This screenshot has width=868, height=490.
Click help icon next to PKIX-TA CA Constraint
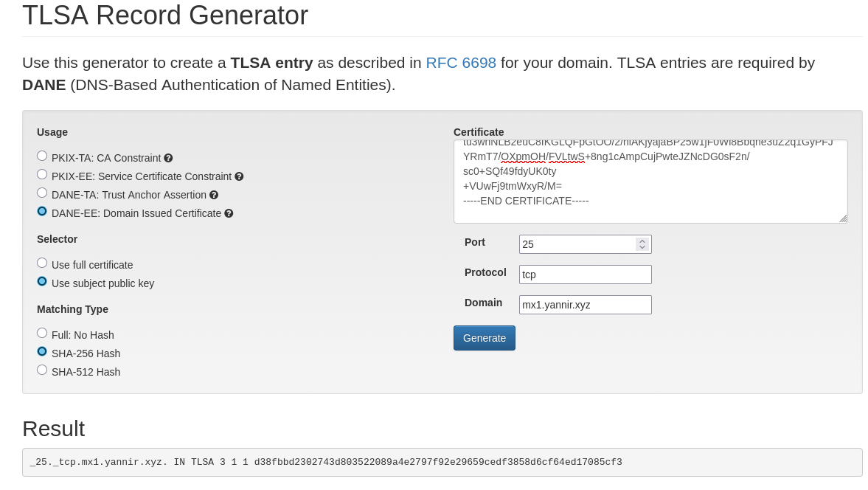168,158
